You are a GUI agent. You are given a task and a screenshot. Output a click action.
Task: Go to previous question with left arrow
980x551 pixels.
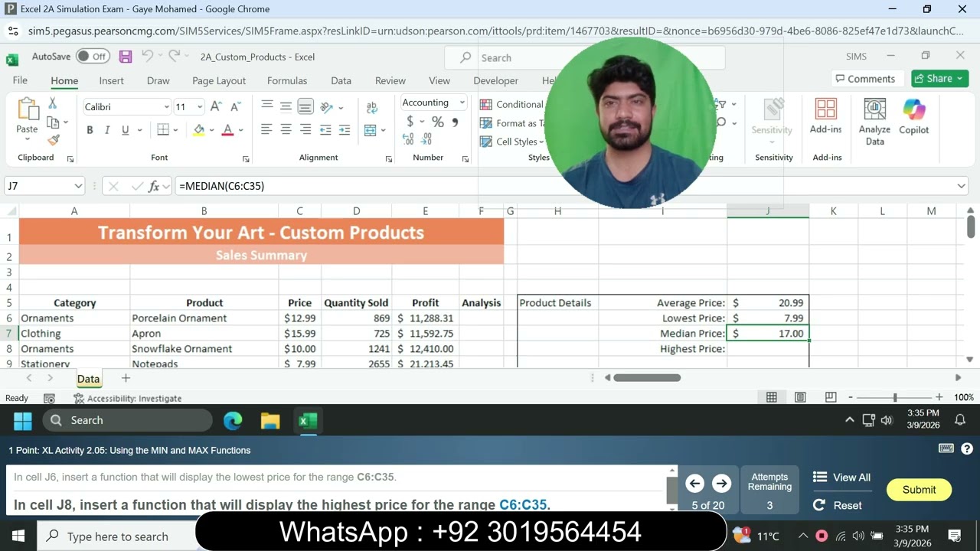coord(695,483)
